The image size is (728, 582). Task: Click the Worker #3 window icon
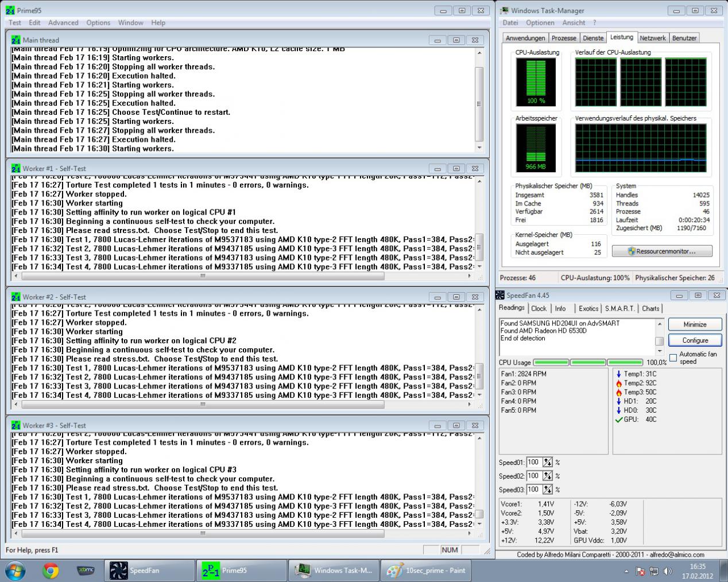[x=16, y=426]
